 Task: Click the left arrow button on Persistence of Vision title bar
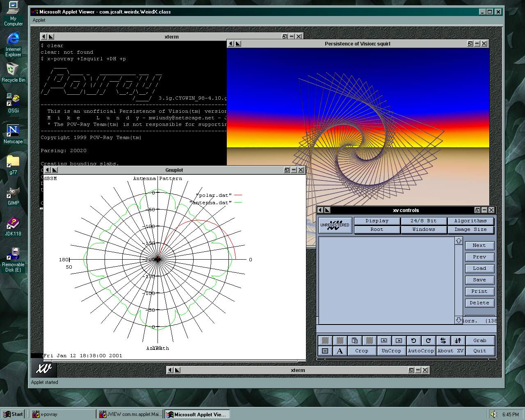(231, 43)
